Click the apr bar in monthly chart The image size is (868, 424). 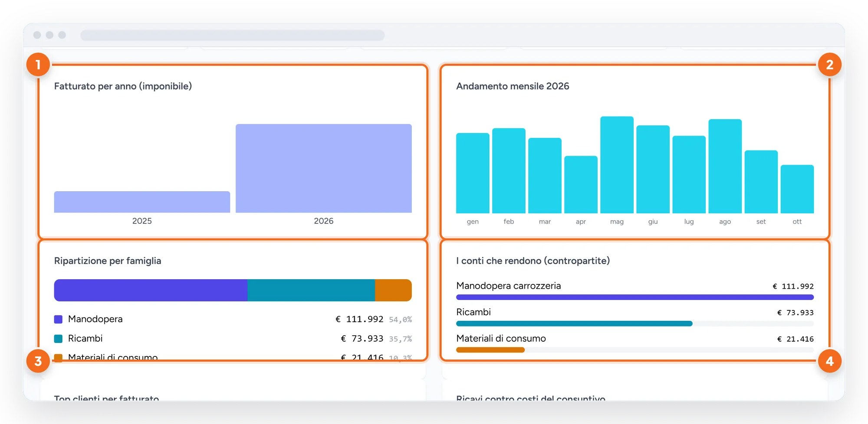(x=581, y=184)
